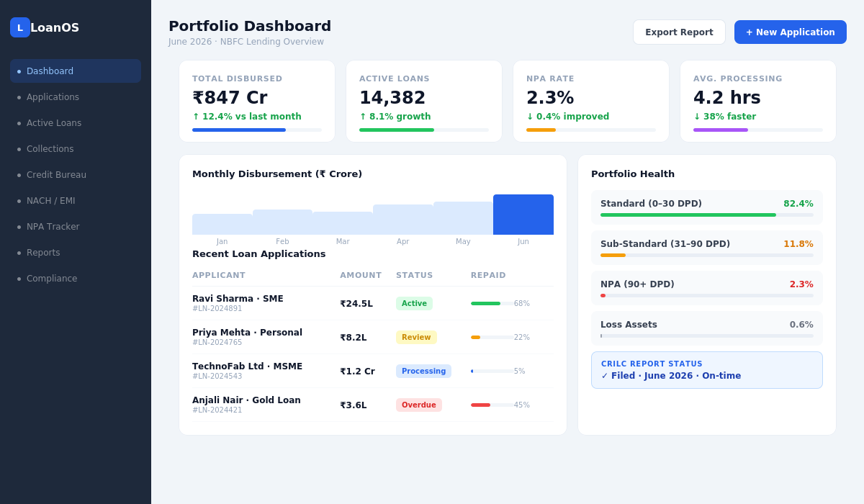Select NPA (90+ DPD) health row
Screen dimensions: 864x504
pyautogui.click(x=707, y=288)
